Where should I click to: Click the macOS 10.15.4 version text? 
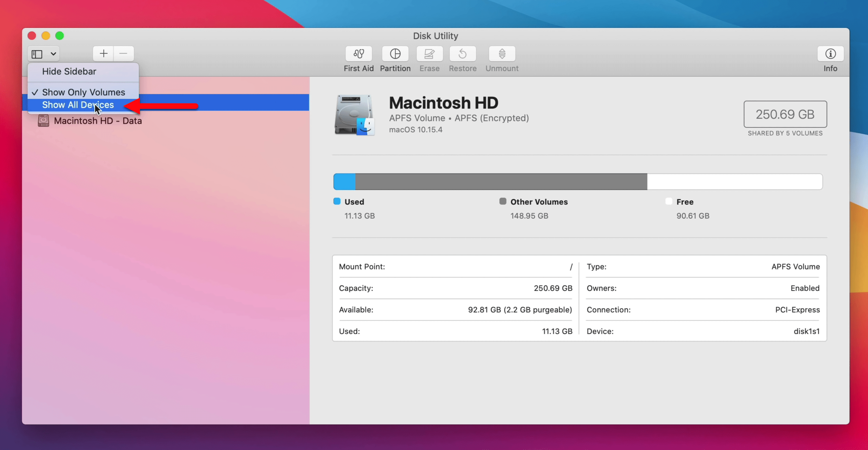tap(416, 130)
